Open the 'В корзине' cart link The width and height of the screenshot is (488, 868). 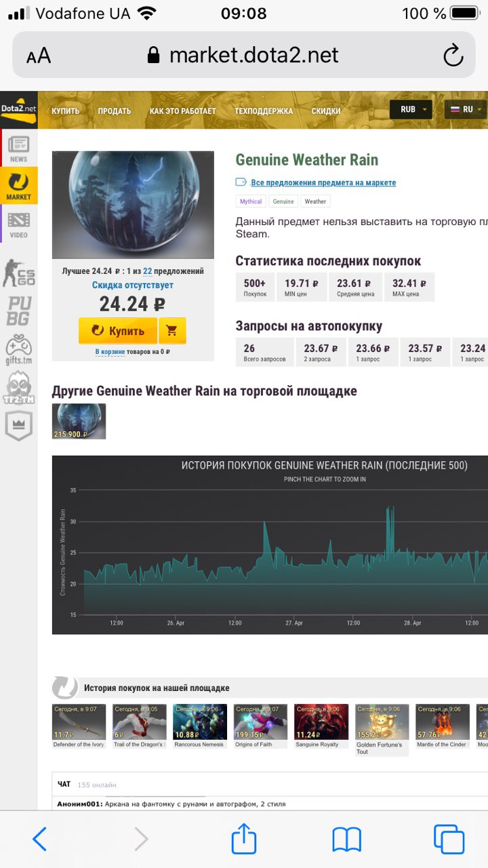[x=110, y=351]
